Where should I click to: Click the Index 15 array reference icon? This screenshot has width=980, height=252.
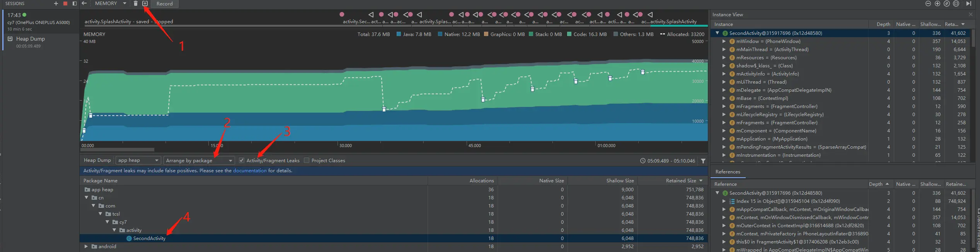pyautogui.click(x=732, y=201)
